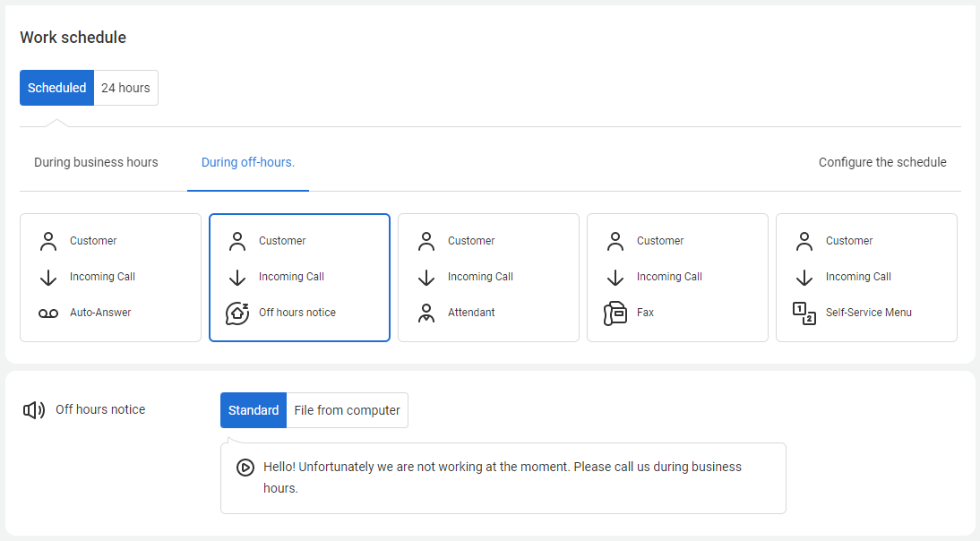Switch work schedule to 24 hours
The image size is (980, 541).
point(125,88)
